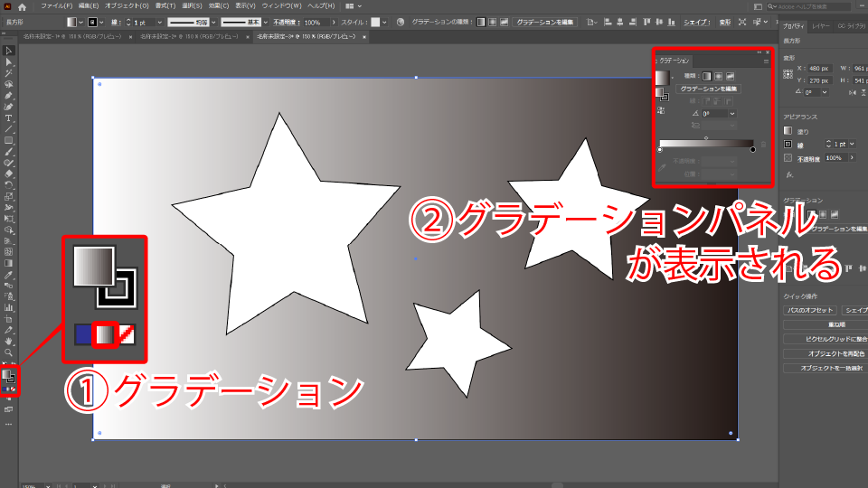Screen dimensions: 868x488
Task: Select the Direct Selection tool
Action: click(x=8, y=62)
